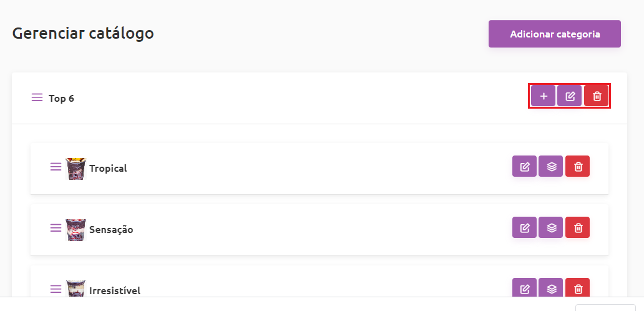This screenshot has width=644, height=311.
Task: Click the Sensação reorder handle
Action: [x=56, y=227]
